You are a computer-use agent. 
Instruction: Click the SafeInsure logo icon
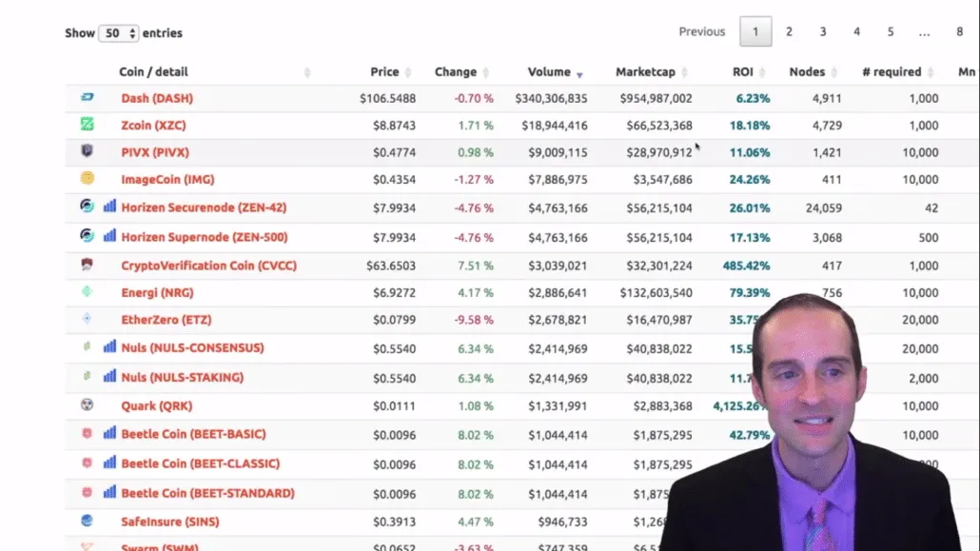[x=87, y=521]
